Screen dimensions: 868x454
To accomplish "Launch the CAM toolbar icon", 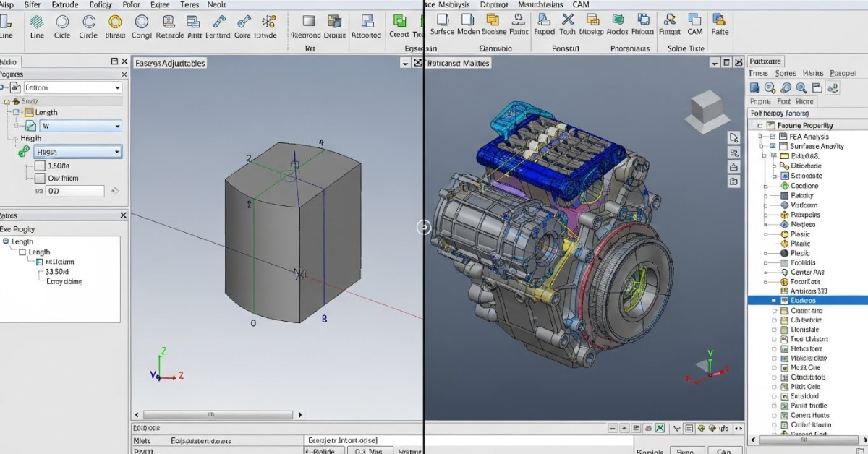I will pyautogui.click(x=695, y=20).
